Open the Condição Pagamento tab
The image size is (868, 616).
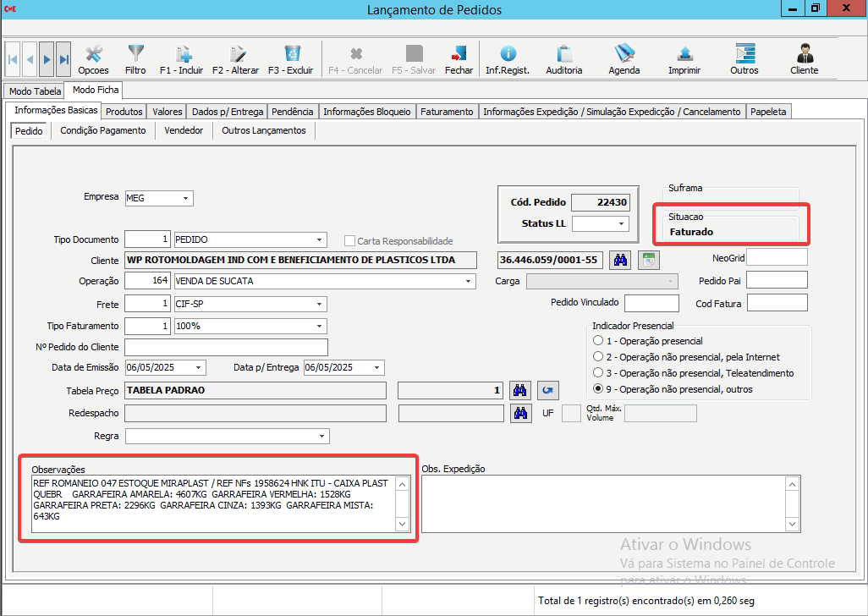pyautogui.click(x=103, y=130)
